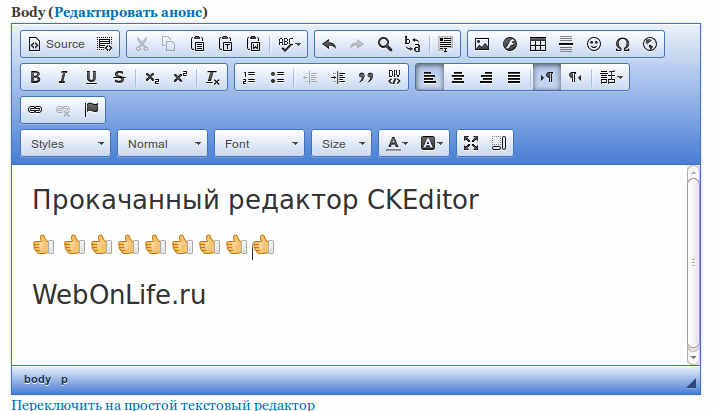Click the Редактировать анонс link

click(x=128, y=12)
